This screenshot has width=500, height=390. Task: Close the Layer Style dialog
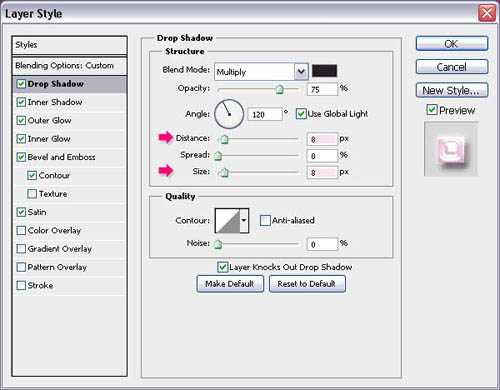point(487,13)
